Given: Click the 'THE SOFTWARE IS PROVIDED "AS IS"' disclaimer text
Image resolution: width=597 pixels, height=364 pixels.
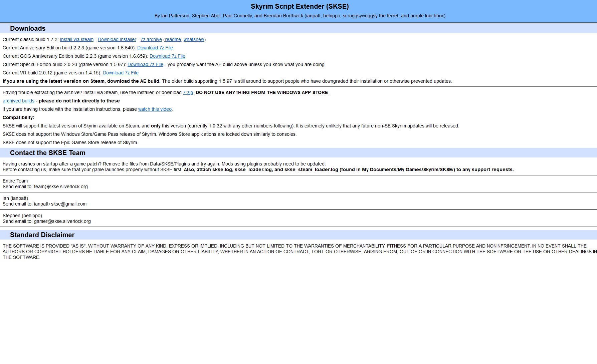Looking at the screenshot, I should [x=300, y=252].
